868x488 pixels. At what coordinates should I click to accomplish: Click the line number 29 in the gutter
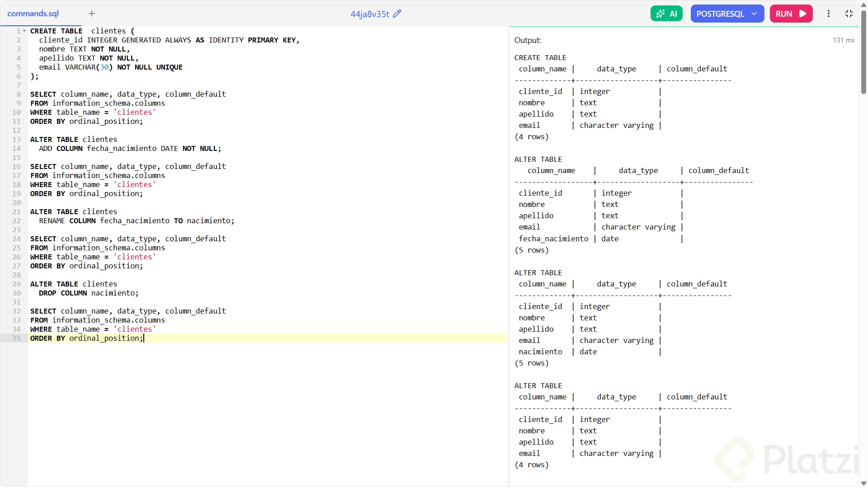pos(17,284)
